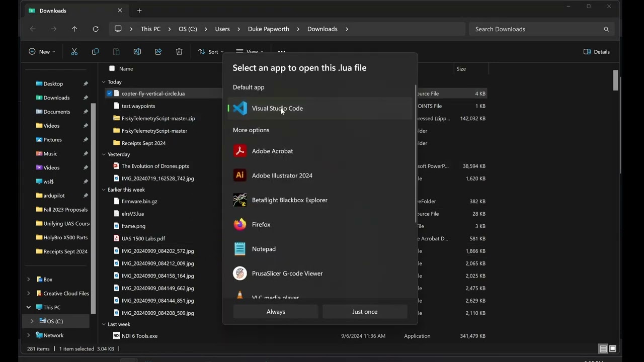Collapse the Last week file group

(x=104, y=324)
